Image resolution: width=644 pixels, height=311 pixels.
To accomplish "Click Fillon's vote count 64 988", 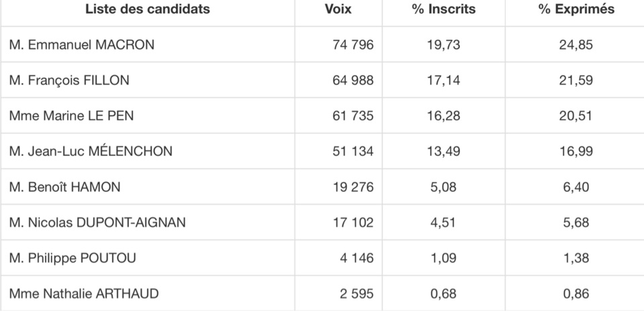I will [x=353, y=81].
